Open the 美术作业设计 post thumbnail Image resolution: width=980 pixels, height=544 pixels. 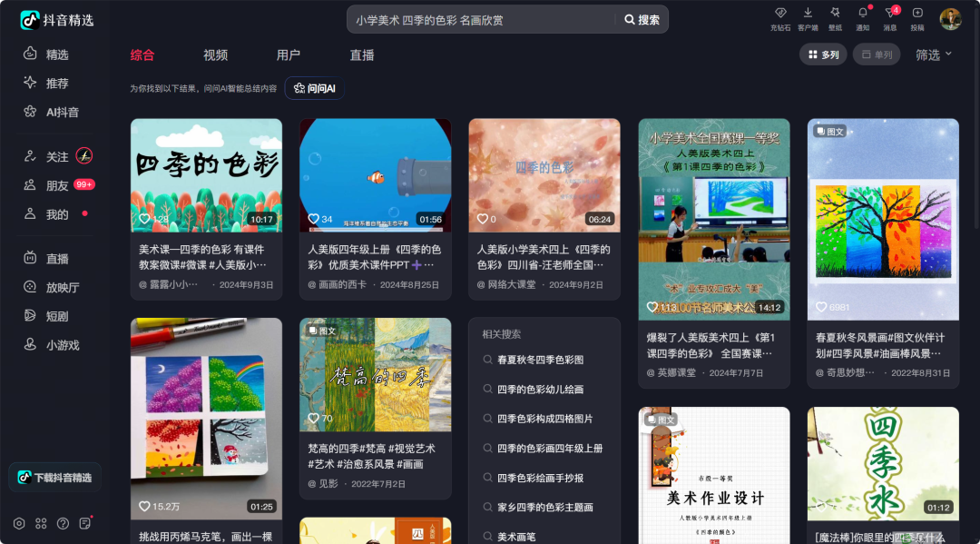714,475
